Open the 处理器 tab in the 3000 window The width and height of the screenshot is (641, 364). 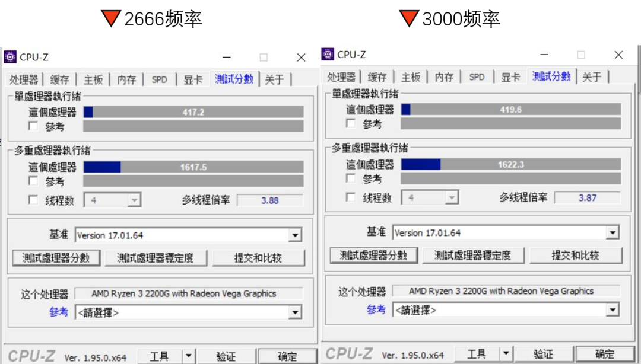(x=341, y=77)
